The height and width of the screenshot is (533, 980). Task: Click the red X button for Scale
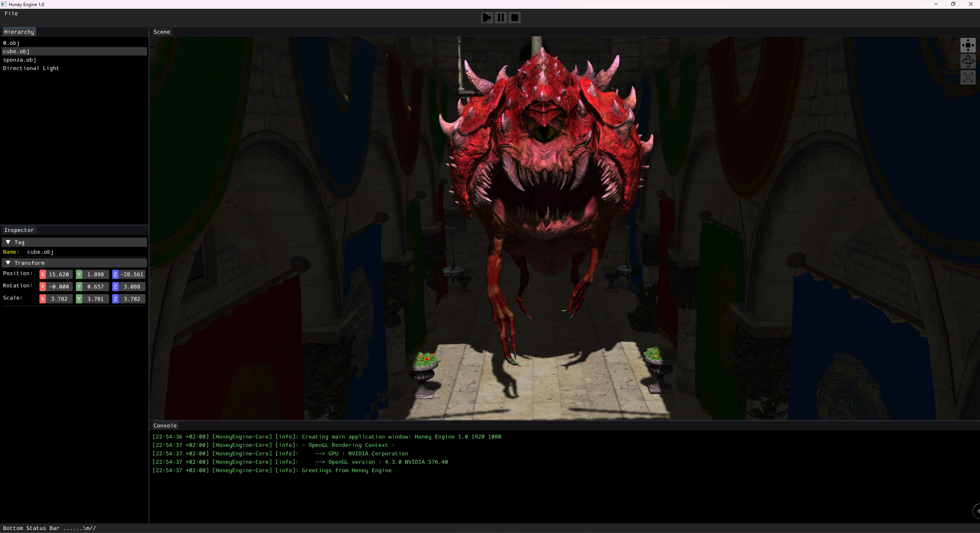(x=43, y=299)
